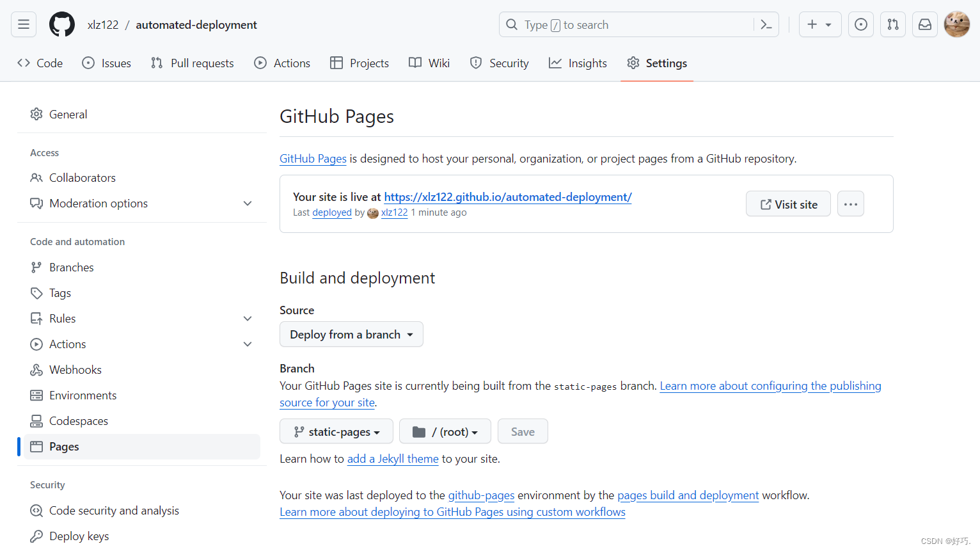View pull requests via top-right icon
Screen dimensions: 980x551
pos(893,24)
